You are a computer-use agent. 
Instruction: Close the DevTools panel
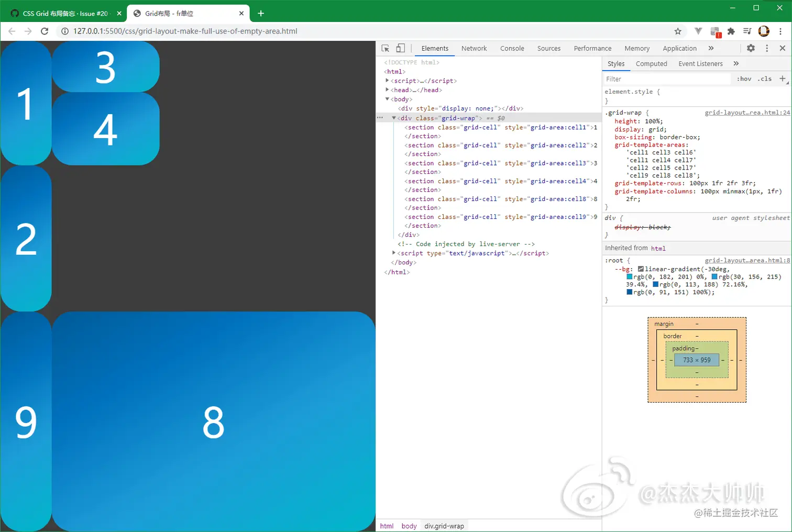783,48
